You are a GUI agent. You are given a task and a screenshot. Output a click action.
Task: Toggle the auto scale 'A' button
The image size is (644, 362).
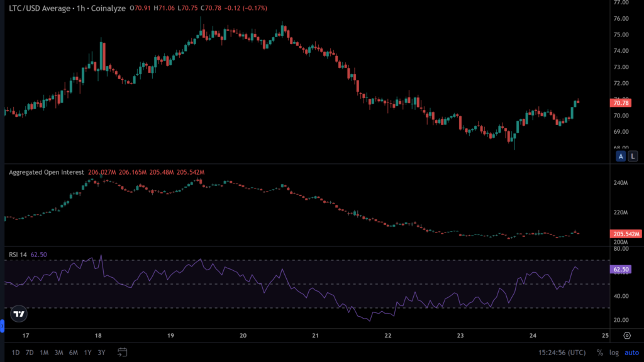point(621,156)
